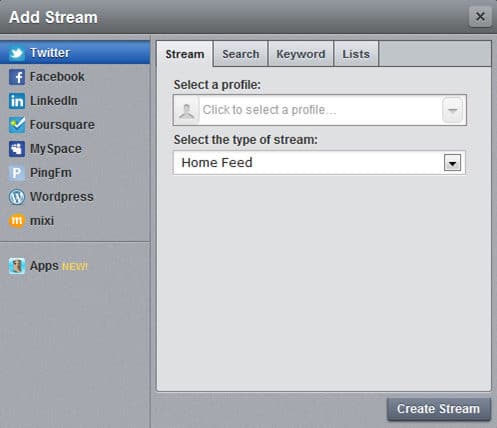Open the Keyword tab
This screenshot has height=428, width=497.
(x=301, y=54)
